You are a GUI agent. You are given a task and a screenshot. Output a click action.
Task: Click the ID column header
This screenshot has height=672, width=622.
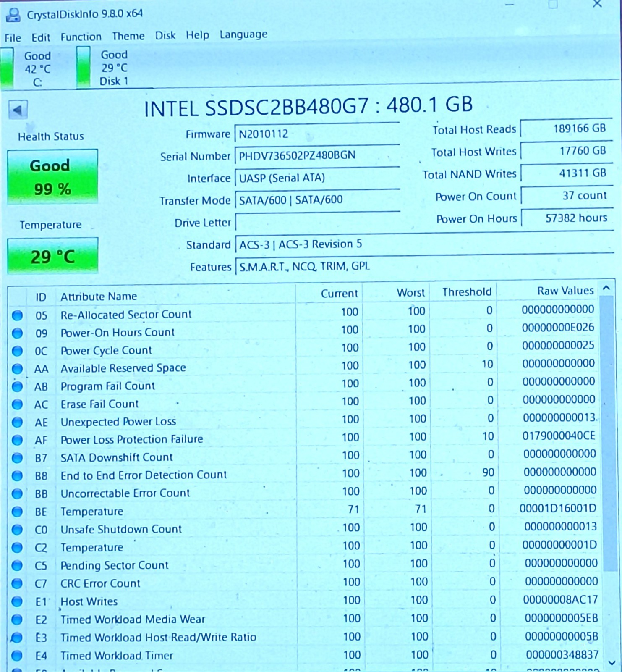41,297
